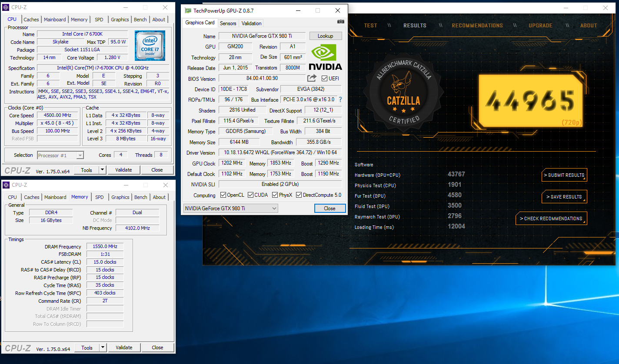
Task: Switch to Validation tab in GPU-Z
Action: tap(252, 23)
